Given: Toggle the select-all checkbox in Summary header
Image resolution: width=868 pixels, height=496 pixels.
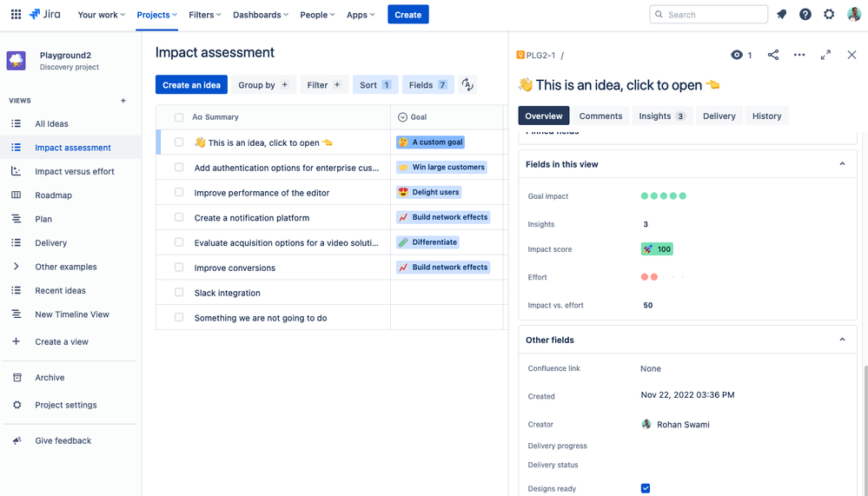Looking at the screenshot, I should (179, 117).
